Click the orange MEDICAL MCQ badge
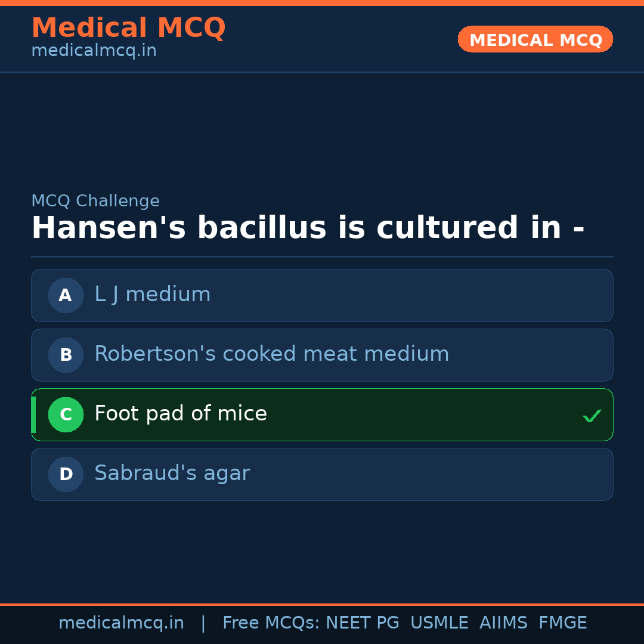Screen dimensions: 644x644 pyautogui.click(x=535, y=39)
